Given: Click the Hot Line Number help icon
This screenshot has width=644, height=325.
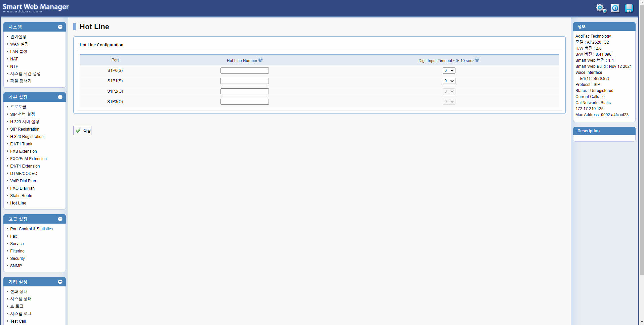Looking at the screenshot, I should [x=260, y=60].
